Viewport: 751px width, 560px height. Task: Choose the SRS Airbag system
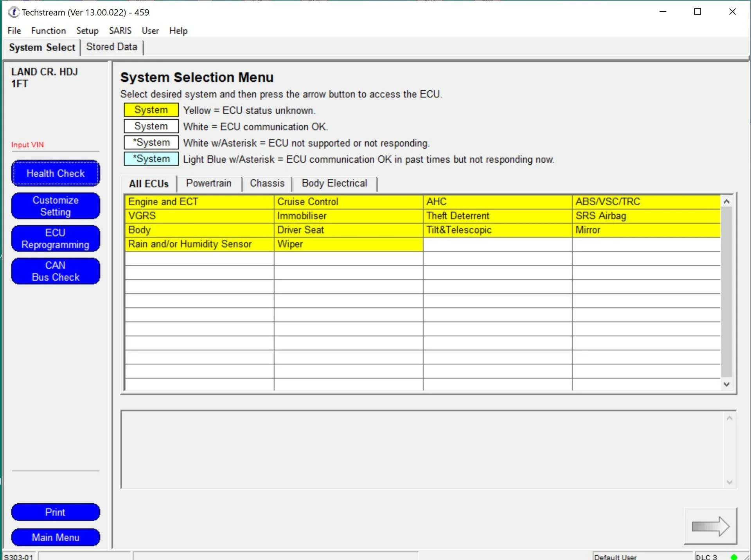click(x=646, y=216)
